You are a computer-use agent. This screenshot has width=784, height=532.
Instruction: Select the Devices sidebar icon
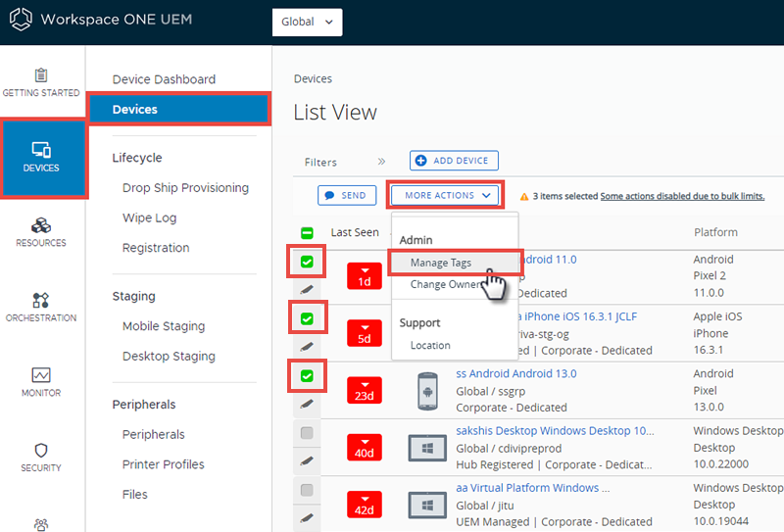[41, 150]
